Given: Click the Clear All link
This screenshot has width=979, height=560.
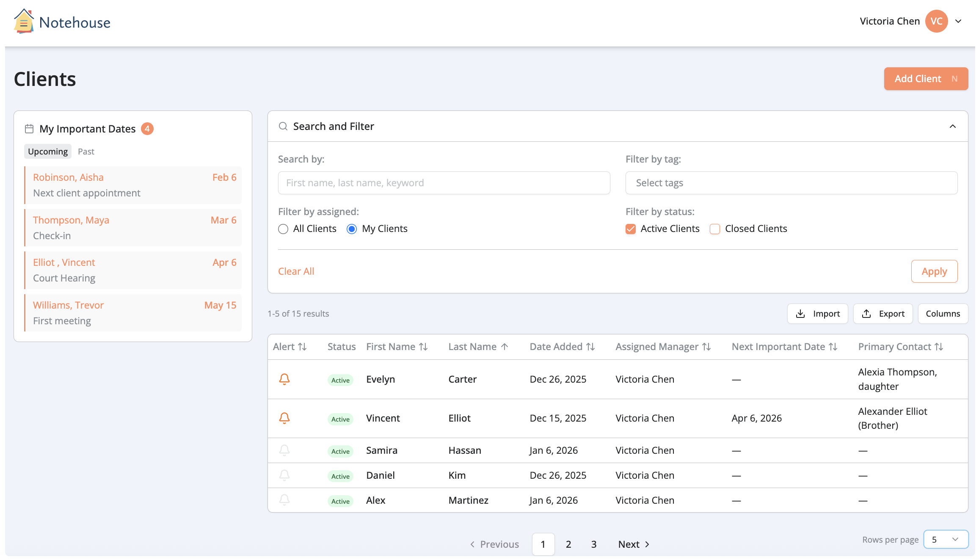Looking at the screenshot, I should pyautogui.click(x=296, y=271).
